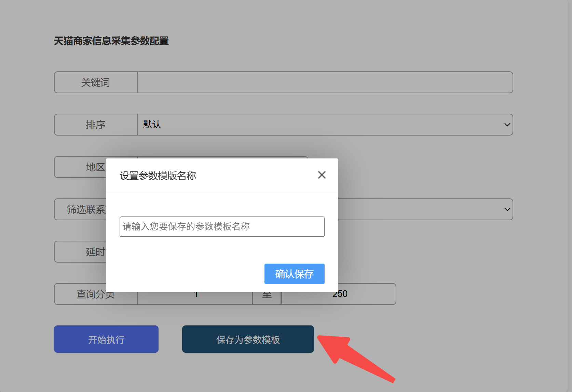Close the 设置参数模版名称 dialog
The width and height of the screenshot is (572, 392).
click(322, 175)
